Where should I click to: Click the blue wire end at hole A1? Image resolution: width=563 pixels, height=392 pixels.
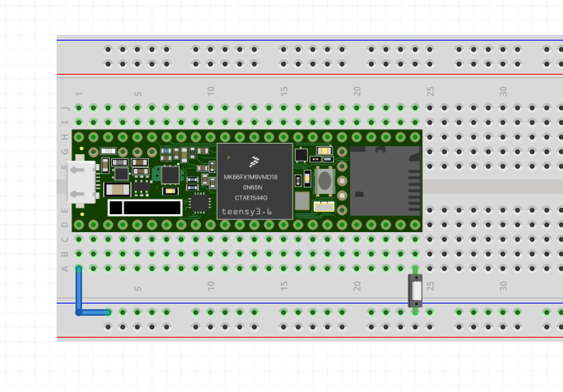pyautogui.click(x=79, y=268)
